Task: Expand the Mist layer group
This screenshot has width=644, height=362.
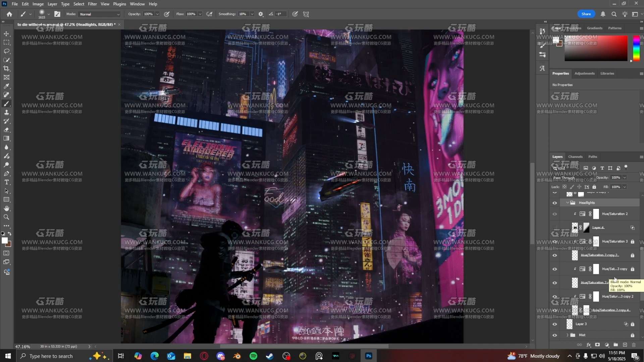Action: (568, 335)
